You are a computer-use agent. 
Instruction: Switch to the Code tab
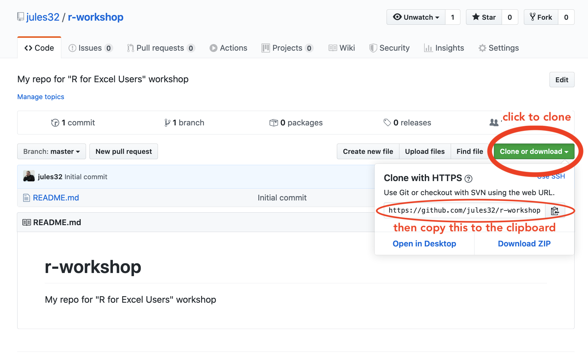(x=39, y=48)
